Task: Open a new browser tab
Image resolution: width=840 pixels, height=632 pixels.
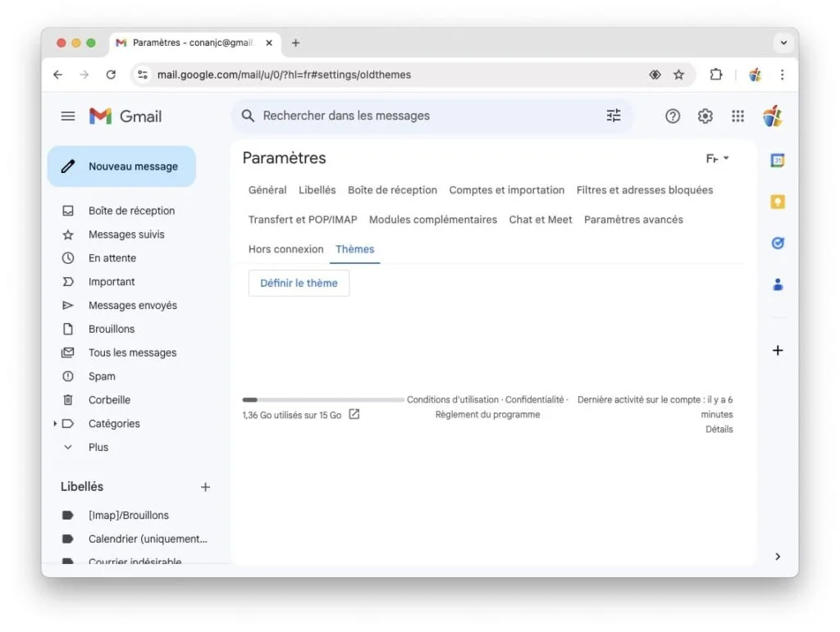Action: coord(295,43)
